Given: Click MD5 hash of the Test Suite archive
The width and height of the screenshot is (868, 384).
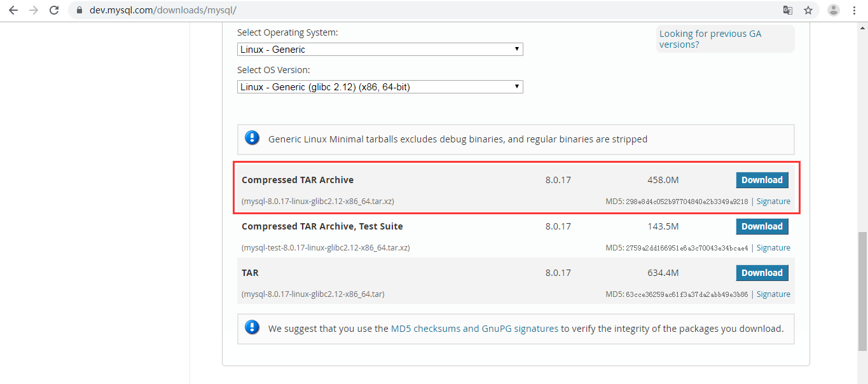Looking at the screenshot, I should coord(687,248).
